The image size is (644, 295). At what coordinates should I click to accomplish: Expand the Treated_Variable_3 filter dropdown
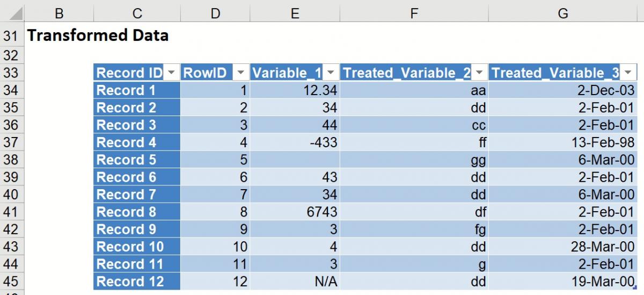628,73
